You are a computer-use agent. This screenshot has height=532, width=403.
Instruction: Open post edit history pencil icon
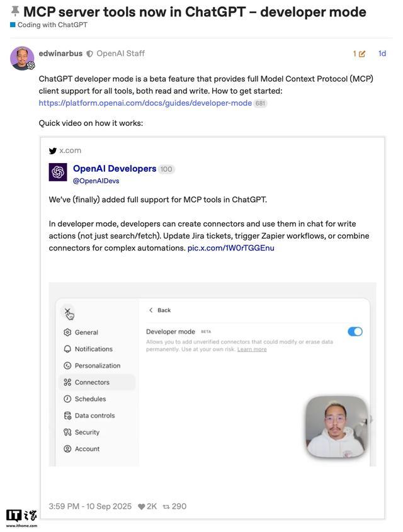click(361, 54)
